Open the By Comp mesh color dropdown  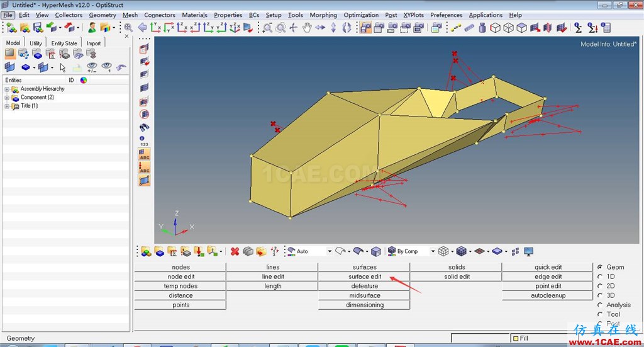433,251
